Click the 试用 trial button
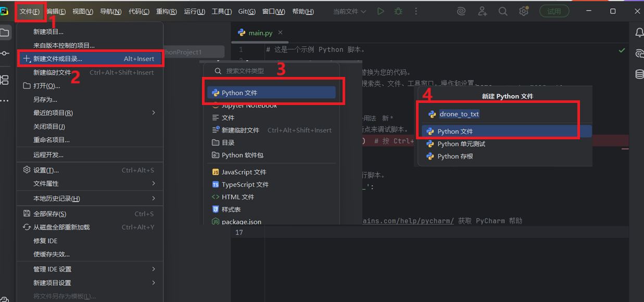The width and height of the screenshot is (644, 302). tap(554, 11)
